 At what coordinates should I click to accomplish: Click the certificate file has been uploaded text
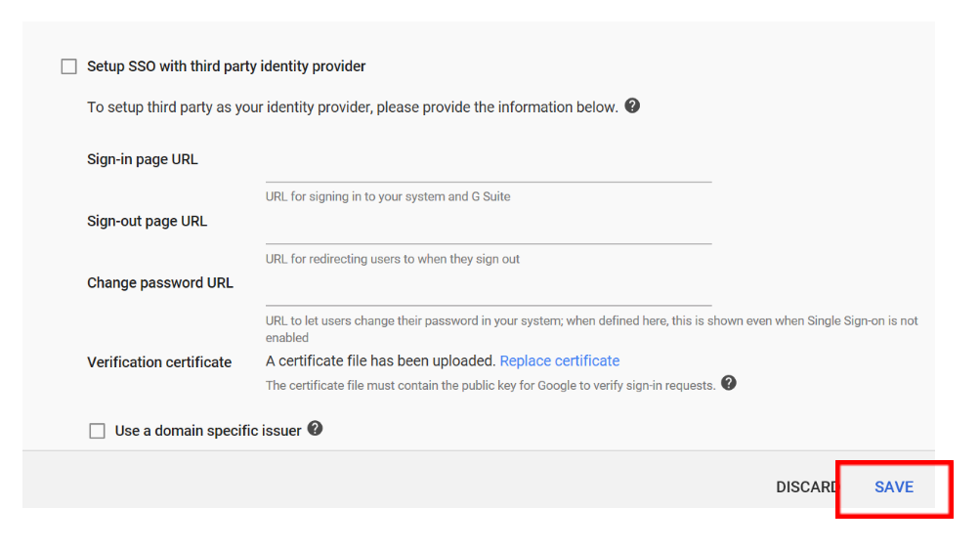pos(381,361)
